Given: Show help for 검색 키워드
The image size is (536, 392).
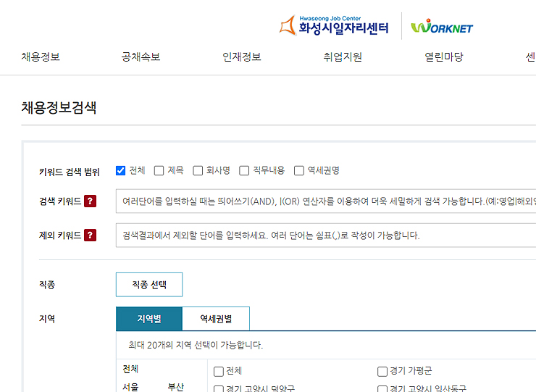Looking at the screenshot, I should pyautogui.click(x=91, y=201).
